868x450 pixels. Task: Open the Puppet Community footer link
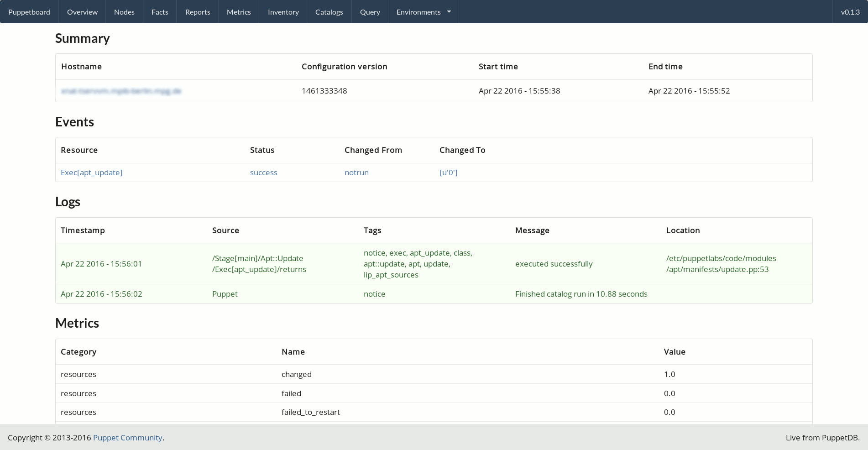127,438
